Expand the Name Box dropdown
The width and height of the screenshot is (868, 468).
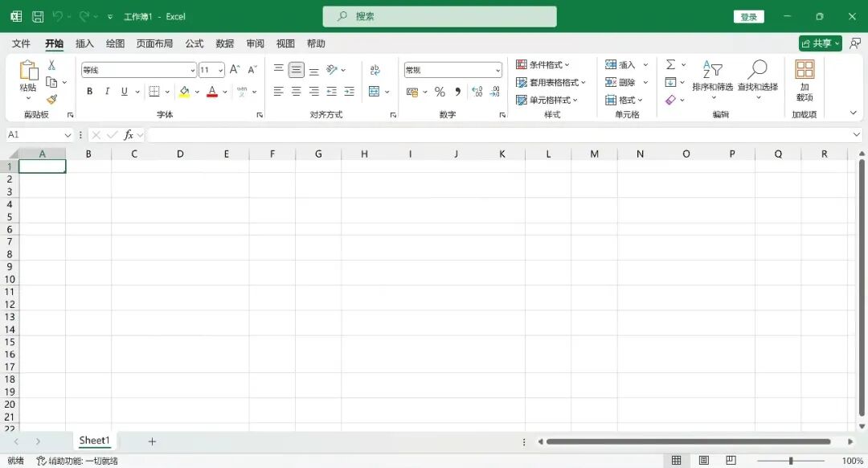[x=68, y=135]
